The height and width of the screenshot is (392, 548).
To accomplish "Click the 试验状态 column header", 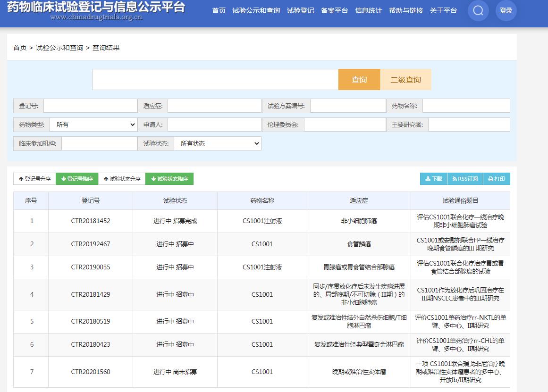I will tap(175, 200).
